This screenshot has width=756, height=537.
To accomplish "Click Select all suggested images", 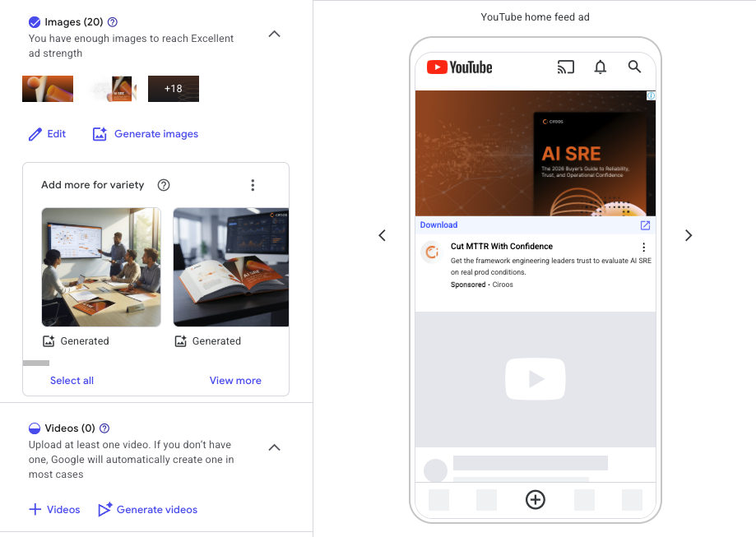I will 72,380.
